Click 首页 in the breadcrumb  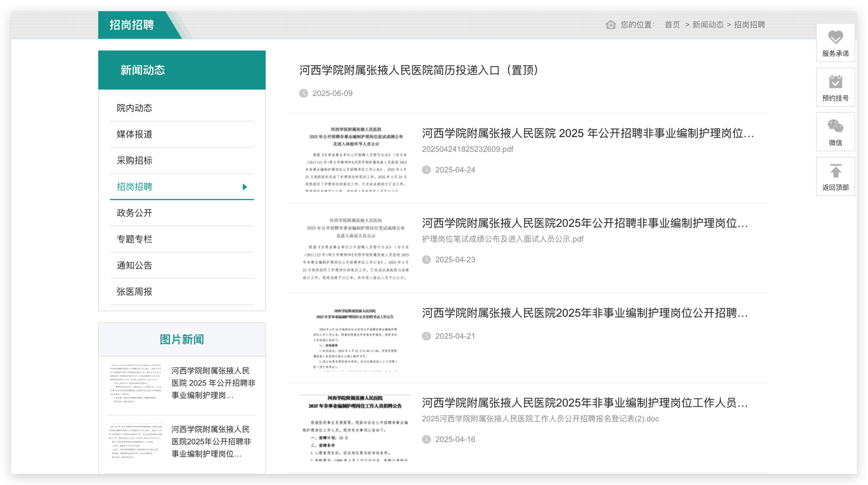pos(672,25)
